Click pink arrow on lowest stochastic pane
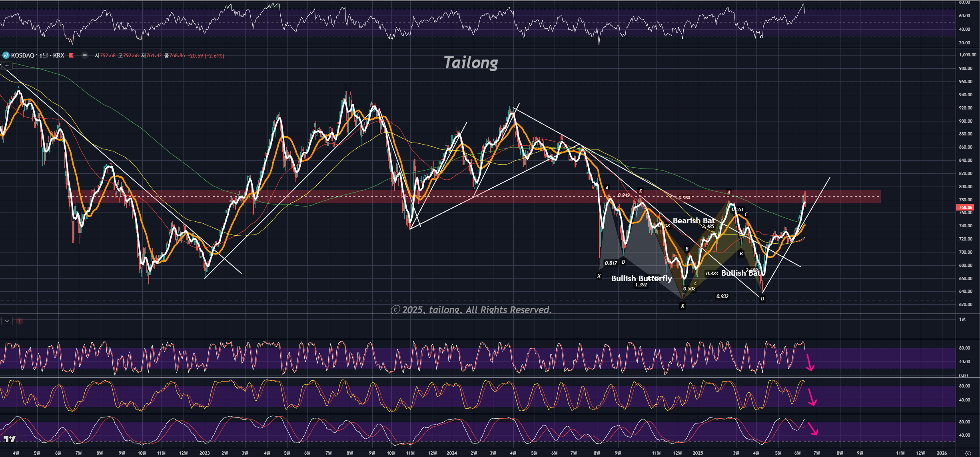The width and height of the screenshot is (980, 457). click(x=813, y=429)
